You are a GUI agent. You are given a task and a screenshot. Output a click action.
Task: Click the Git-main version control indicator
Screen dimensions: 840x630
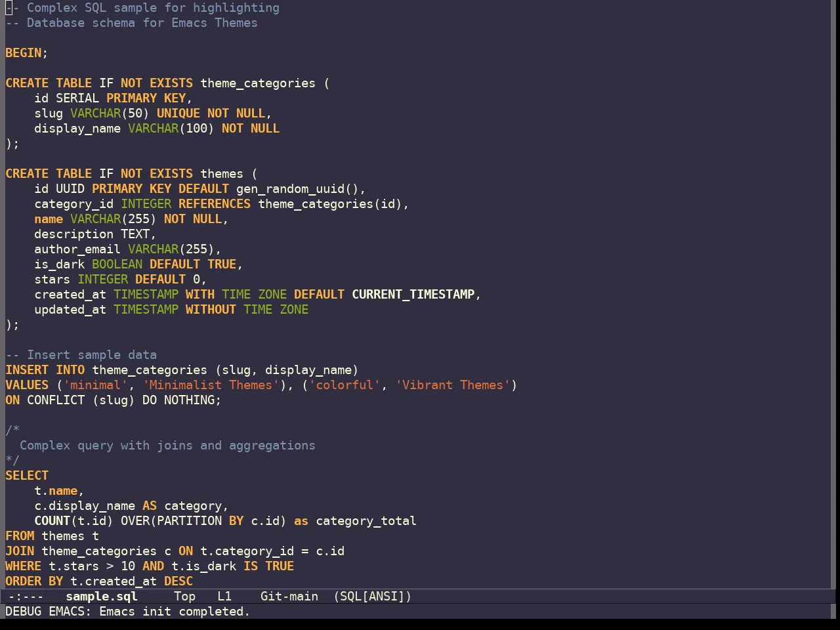289,597
